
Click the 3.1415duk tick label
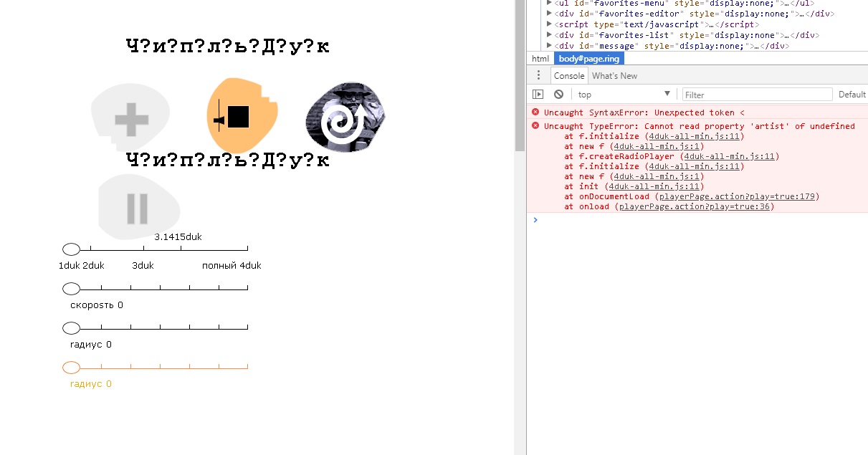click(178, 236)
